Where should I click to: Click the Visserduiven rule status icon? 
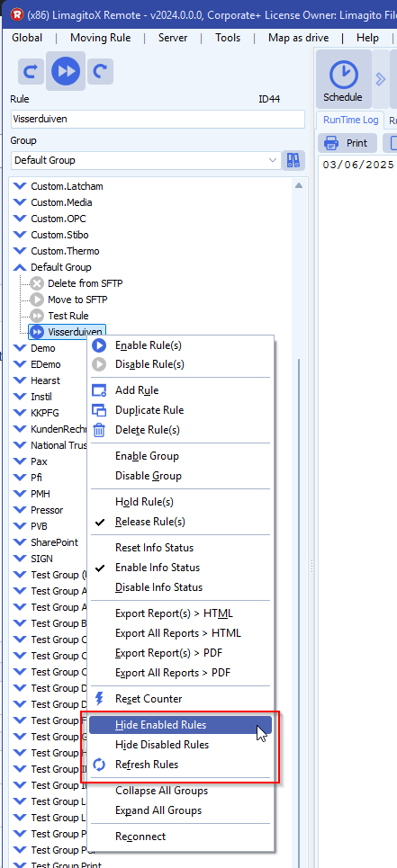37,332
